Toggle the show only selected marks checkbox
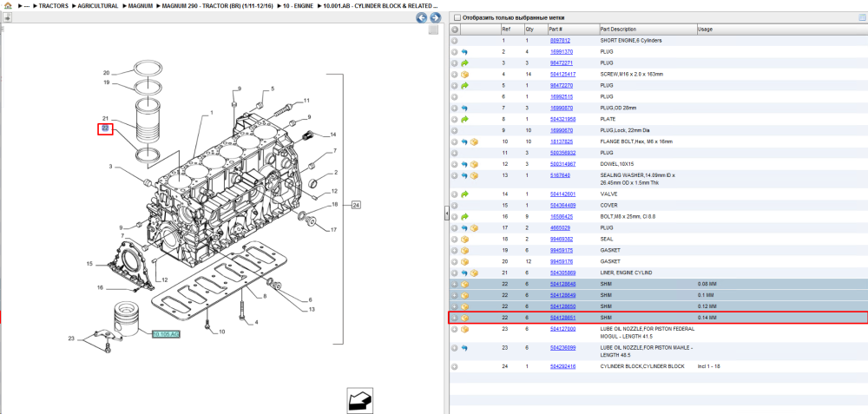This screenshot has height=414, width=868. (456, 17)
